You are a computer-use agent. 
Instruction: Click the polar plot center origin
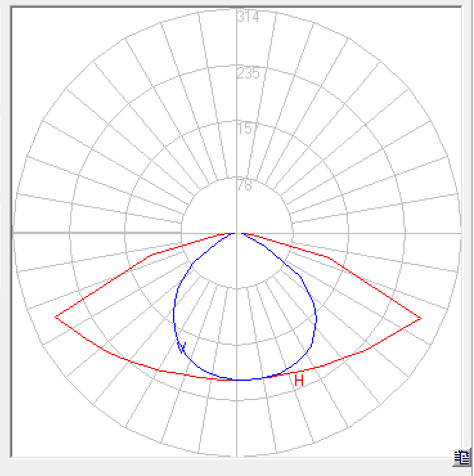237,233
